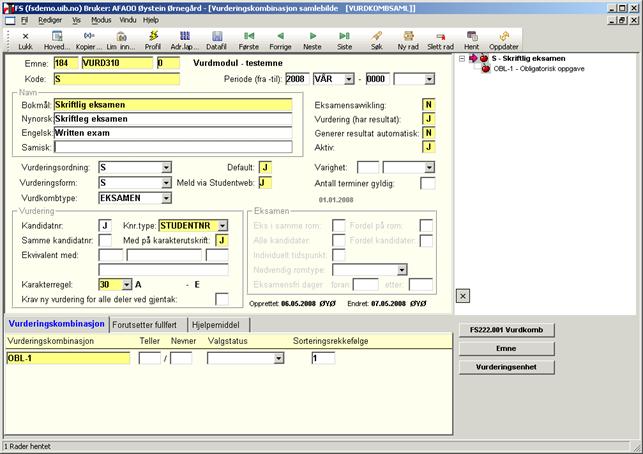643x454 pixels.
Task: Toggle Krav ny vurdering ved gjentak checkbox
Action: click(222, 298)
